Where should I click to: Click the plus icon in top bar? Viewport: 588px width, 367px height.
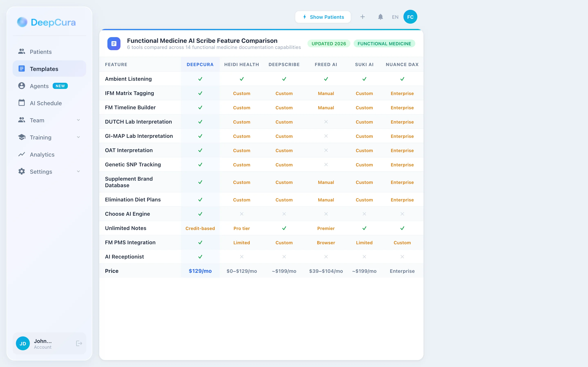click(x=362, y=17)
